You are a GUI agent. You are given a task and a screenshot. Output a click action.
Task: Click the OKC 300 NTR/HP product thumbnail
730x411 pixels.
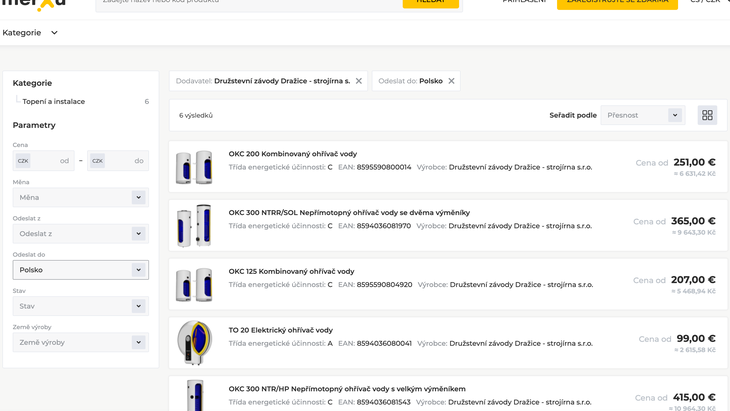[x=195, y=395]
